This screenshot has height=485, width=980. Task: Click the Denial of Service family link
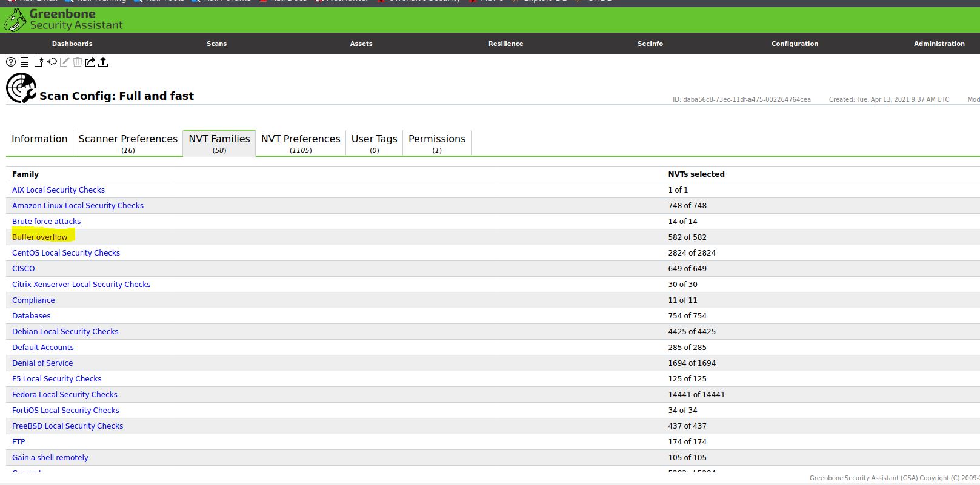tap(42, 363)
